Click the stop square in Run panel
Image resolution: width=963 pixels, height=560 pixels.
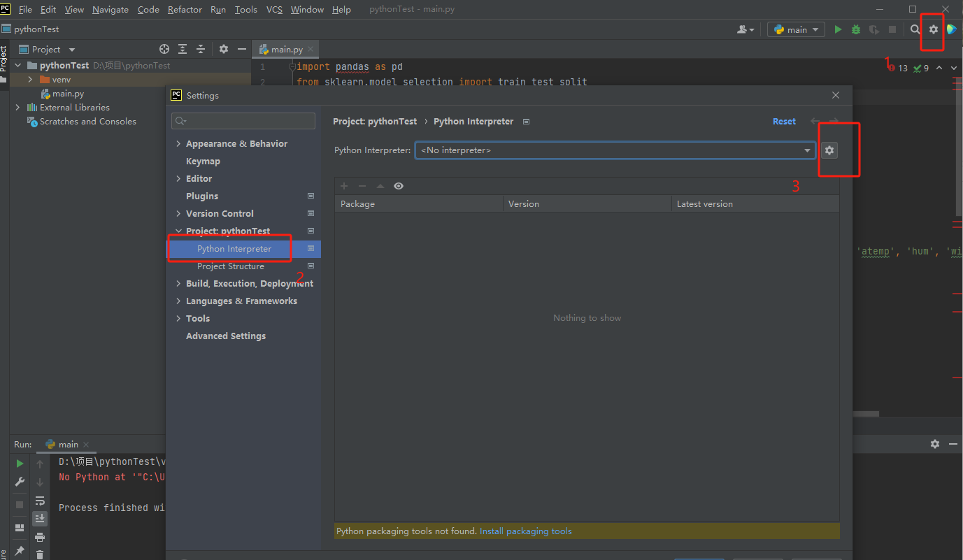[x=20, y=504]
